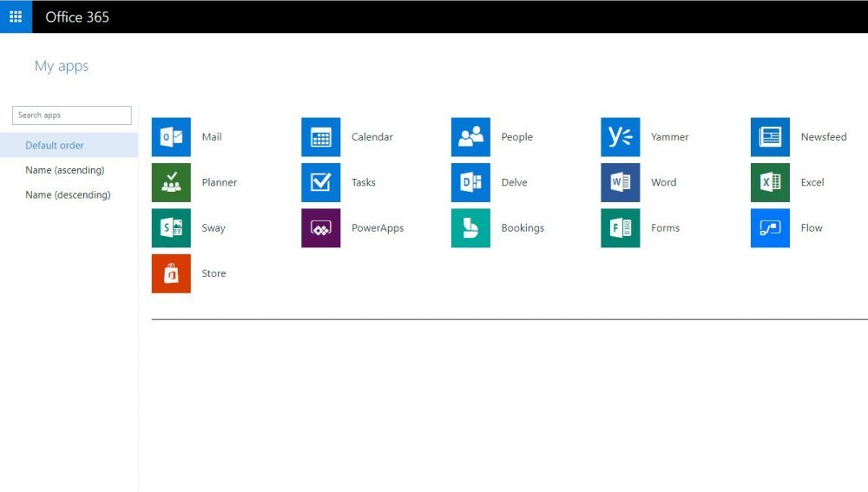Sort apps by Name (ascending)

(x=65, y=170)
